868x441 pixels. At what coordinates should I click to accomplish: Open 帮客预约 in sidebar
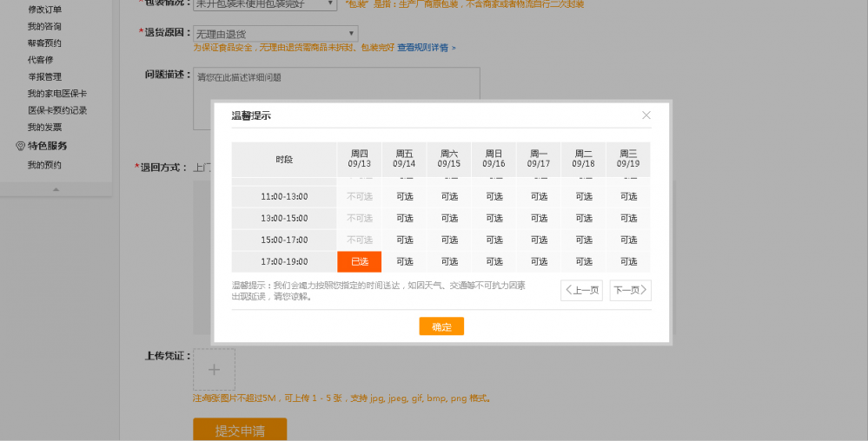[x=44, y=43]
